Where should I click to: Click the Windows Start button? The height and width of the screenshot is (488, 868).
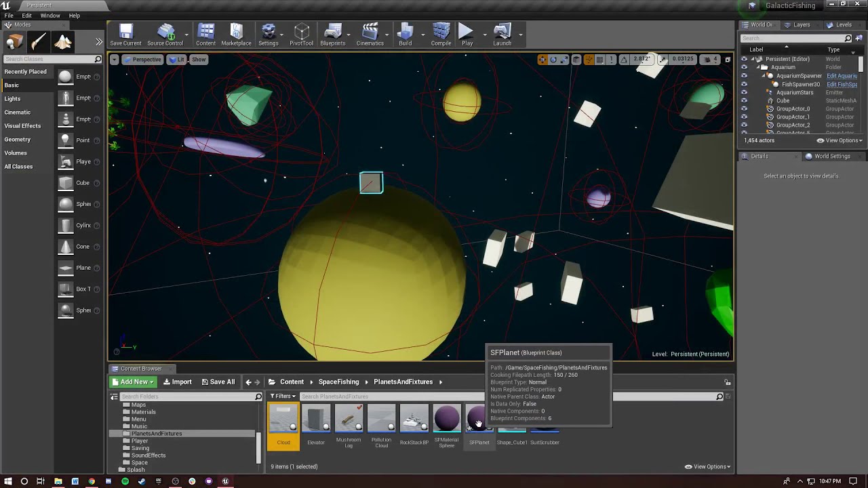pos(7,481)
